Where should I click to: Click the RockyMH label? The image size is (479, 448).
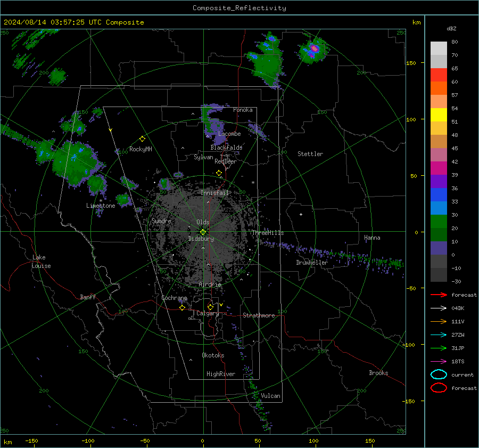(x=141, y=149)
